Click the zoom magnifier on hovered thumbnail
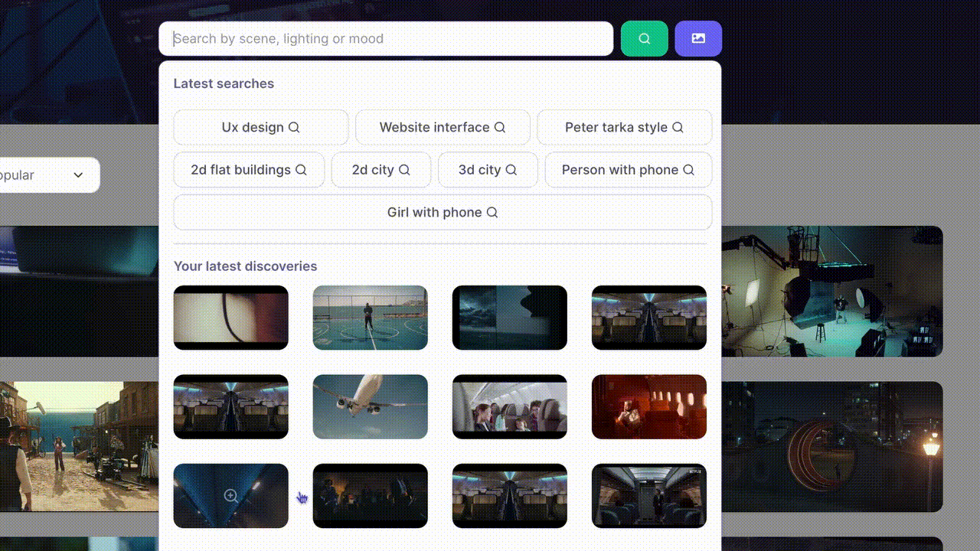This screenshot has height=551, width=980. (x=230, y=496)
